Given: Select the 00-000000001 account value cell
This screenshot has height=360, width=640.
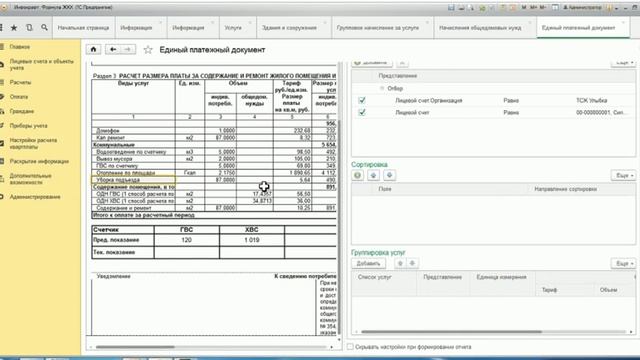Looking at the screenshot, I should tap(602, 112).
